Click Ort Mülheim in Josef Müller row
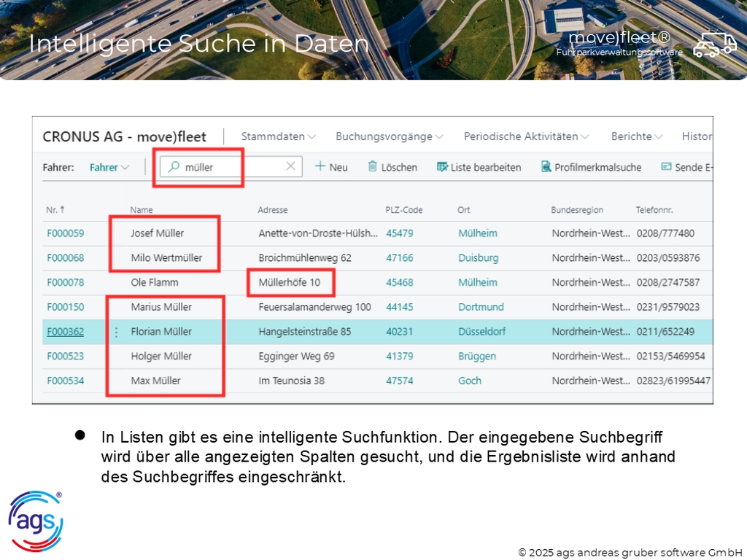 pyautogui.click(x=478, y=233)
